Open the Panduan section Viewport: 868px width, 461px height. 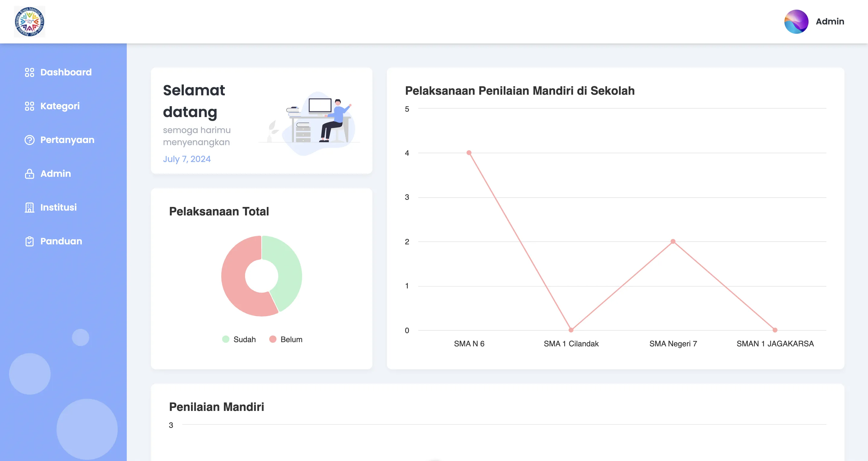click(x=61, y=241)
